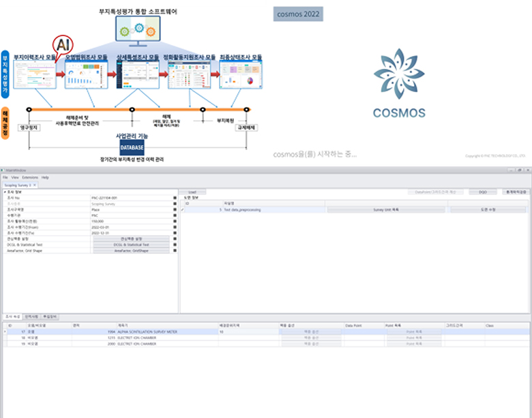Open the Help menu
Image resolution: width=532 pixels, height=418 pixels.
click(45, 177)
